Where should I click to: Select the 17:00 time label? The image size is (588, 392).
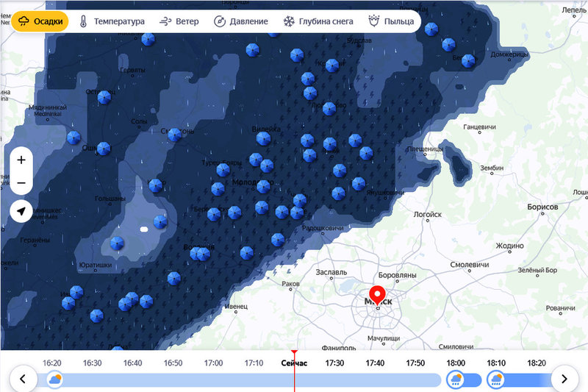pyautogui.click(x=213, y=363)
